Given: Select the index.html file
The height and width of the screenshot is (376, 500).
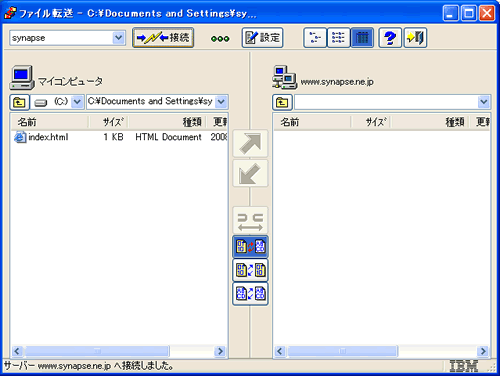Looking at the screenshot, I should click(48, 137).
